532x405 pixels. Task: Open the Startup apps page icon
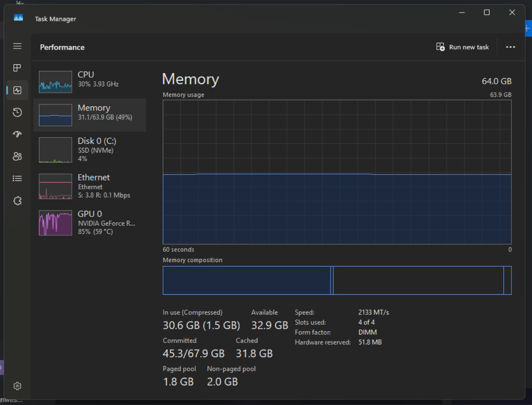(x=17, y=134)
